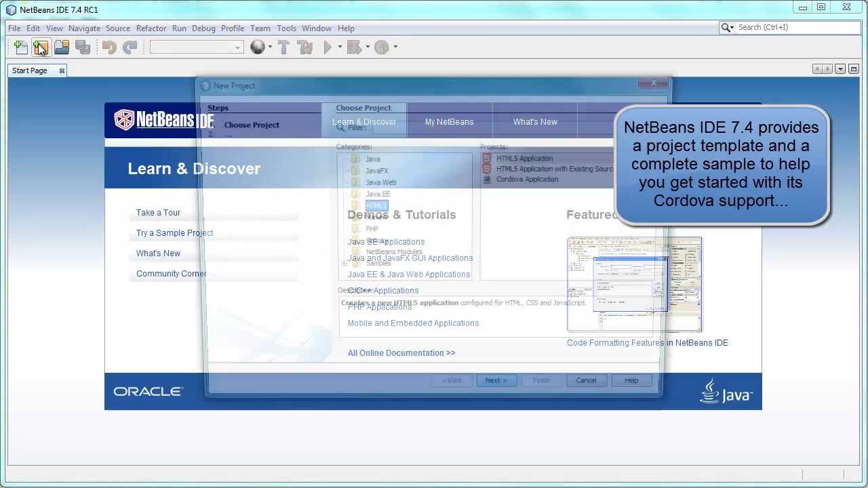Open the Debug Project dropdown arrow

(x=368, y=47)
